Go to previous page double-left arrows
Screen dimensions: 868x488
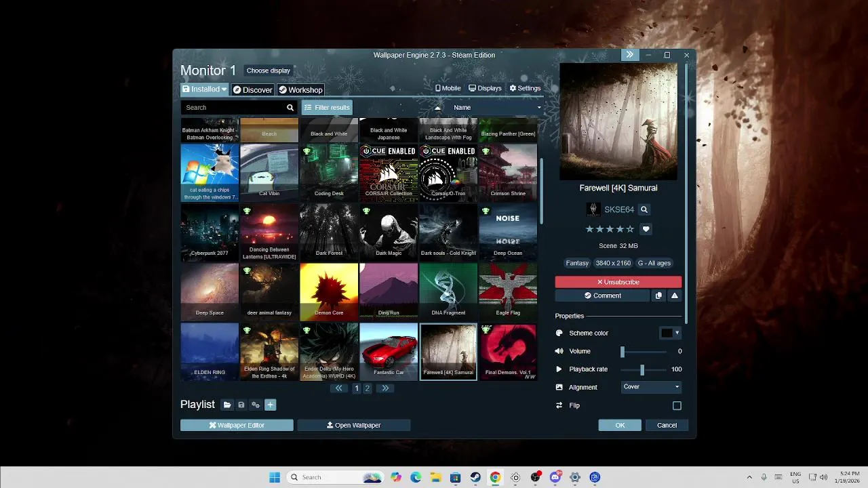coord(339,388)
